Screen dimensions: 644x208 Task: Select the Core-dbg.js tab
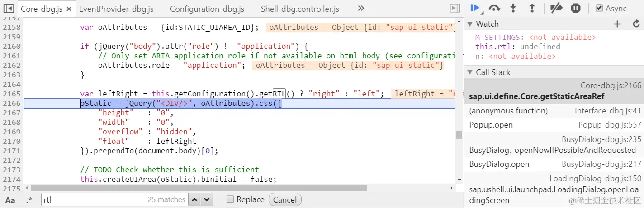(42, 9)
